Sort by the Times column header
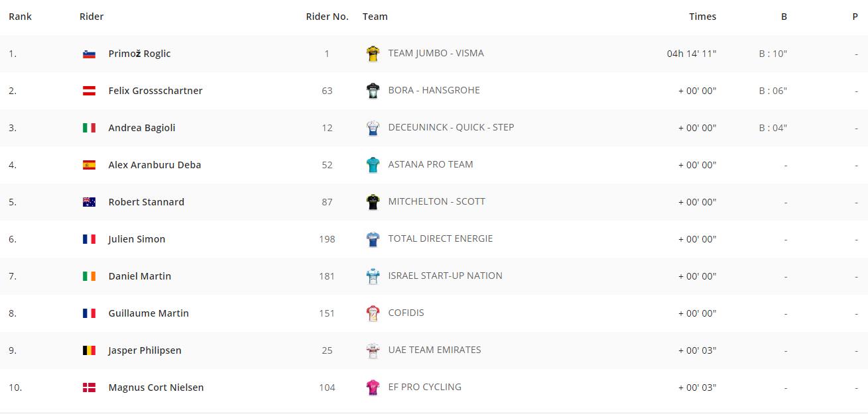This screenshot has height=414, width=868. click(702, 17)
